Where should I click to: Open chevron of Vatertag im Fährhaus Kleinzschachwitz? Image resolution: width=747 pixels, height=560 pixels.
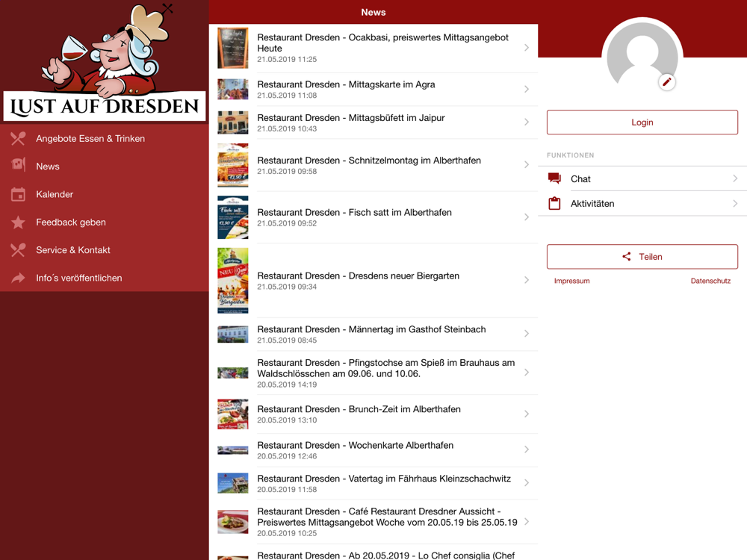point(527,483)
